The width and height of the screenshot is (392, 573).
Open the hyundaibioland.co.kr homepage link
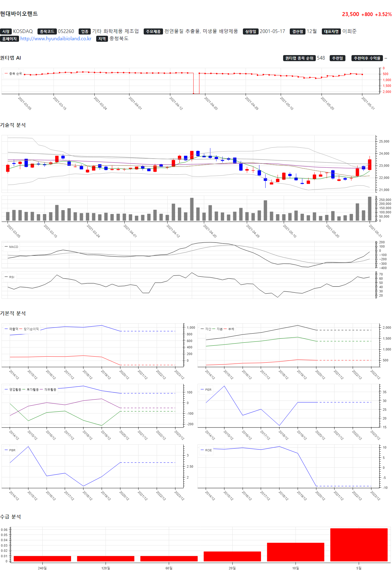point(56,39)
